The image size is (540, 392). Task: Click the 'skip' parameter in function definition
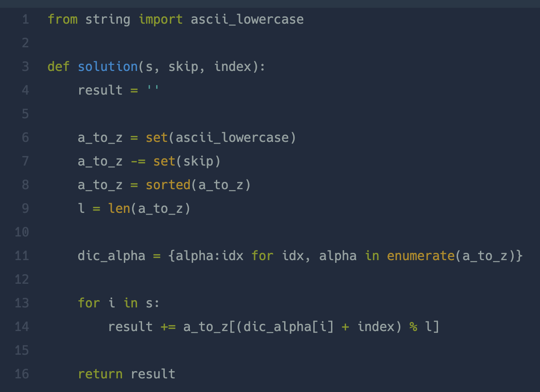pyautogui.click(x=183, y=67)
